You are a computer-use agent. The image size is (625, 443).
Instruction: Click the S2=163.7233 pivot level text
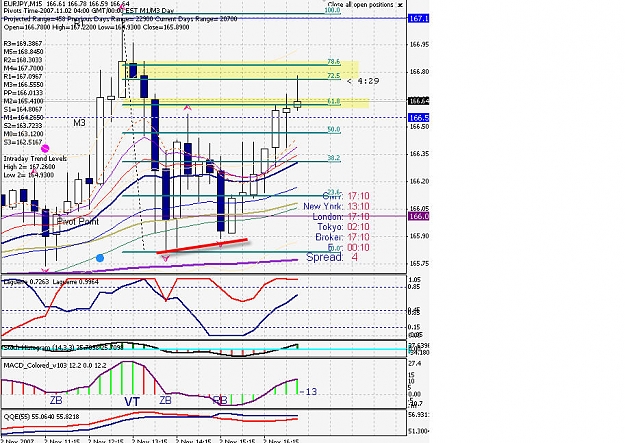click(x=23, y=126)
